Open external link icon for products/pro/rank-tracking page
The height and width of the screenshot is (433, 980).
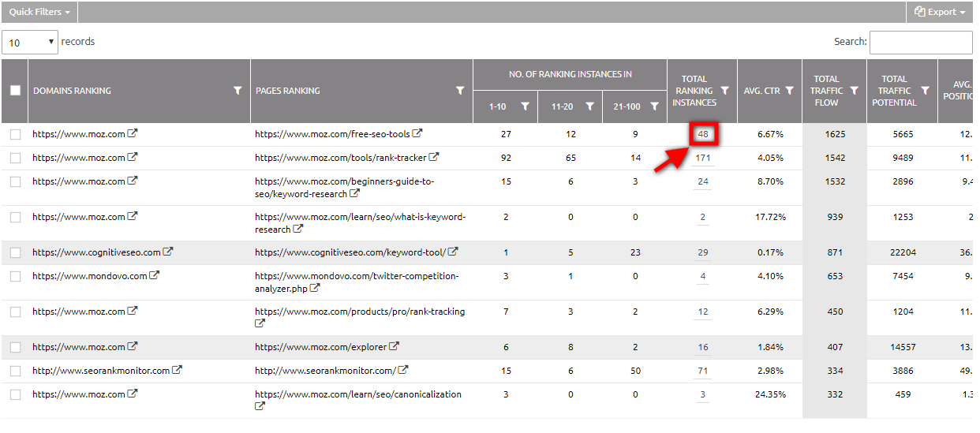coord(260,324)
